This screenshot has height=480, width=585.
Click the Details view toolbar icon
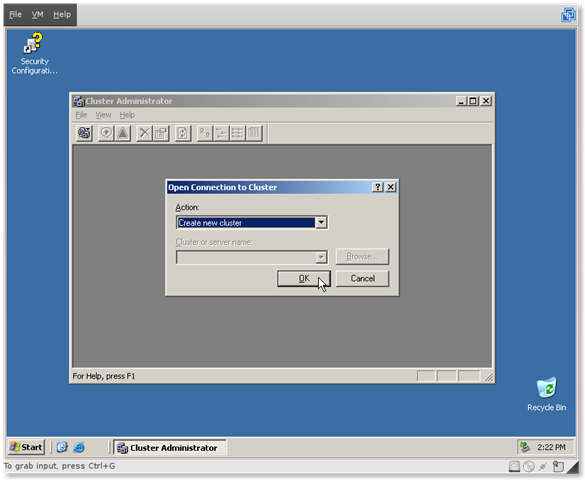point(254,133)
